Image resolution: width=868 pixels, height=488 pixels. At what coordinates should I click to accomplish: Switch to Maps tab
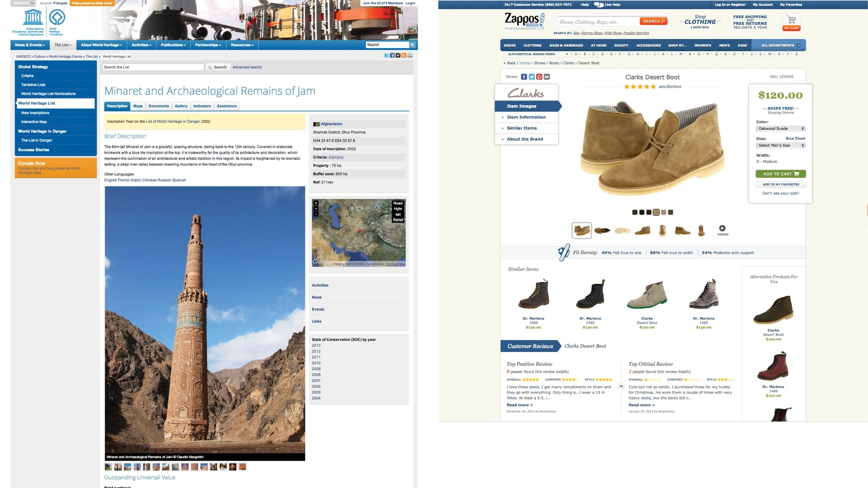point(138,106)
